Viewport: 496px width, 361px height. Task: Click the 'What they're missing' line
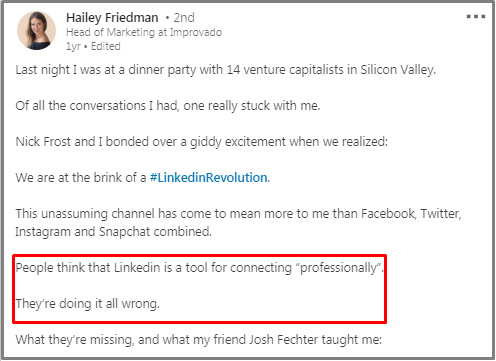(199, 340)
